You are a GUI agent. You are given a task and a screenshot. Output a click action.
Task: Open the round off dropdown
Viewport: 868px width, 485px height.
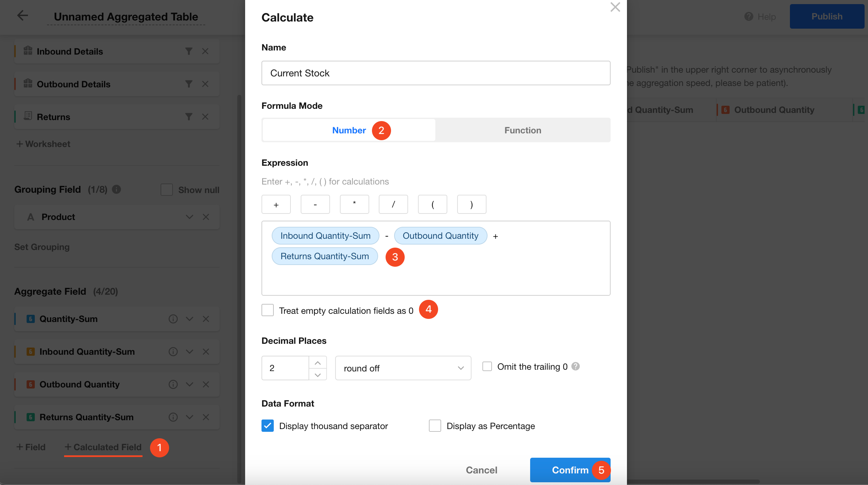403,368
